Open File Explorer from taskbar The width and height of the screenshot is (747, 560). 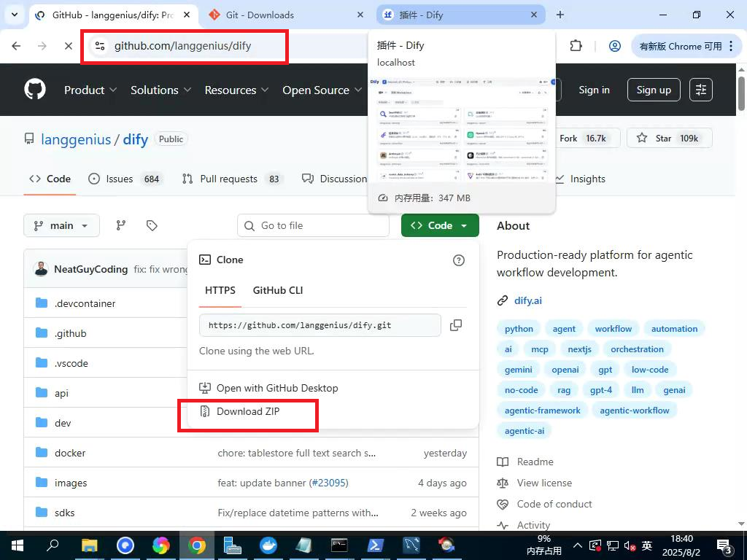tap(89, 545)
